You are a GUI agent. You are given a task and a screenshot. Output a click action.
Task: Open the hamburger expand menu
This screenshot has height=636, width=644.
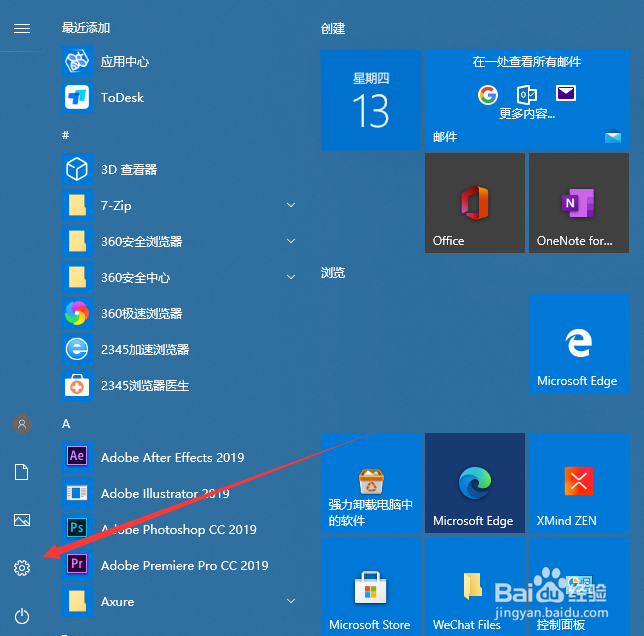pyautogui.click(x=22, y=28)
